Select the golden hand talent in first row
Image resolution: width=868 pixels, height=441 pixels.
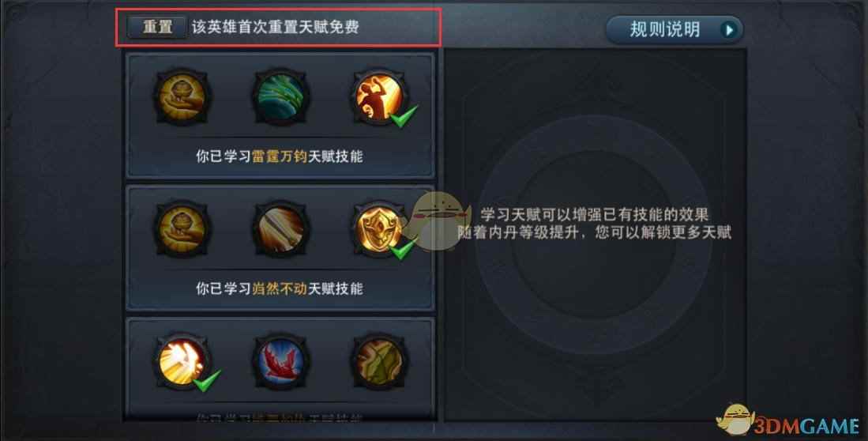[x=182, y=97]
